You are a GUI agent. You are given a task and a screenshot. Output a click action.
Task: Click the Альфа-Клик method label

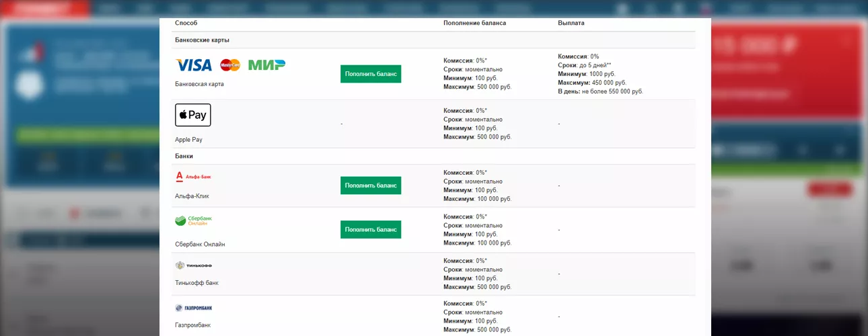point(192,196)
